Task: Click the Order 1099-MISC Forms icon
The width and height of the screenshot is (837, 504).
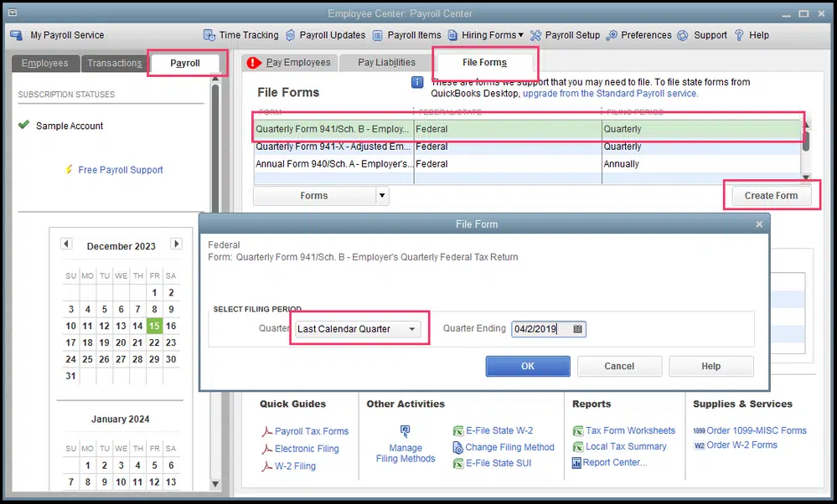Action: tap(700, 431)
